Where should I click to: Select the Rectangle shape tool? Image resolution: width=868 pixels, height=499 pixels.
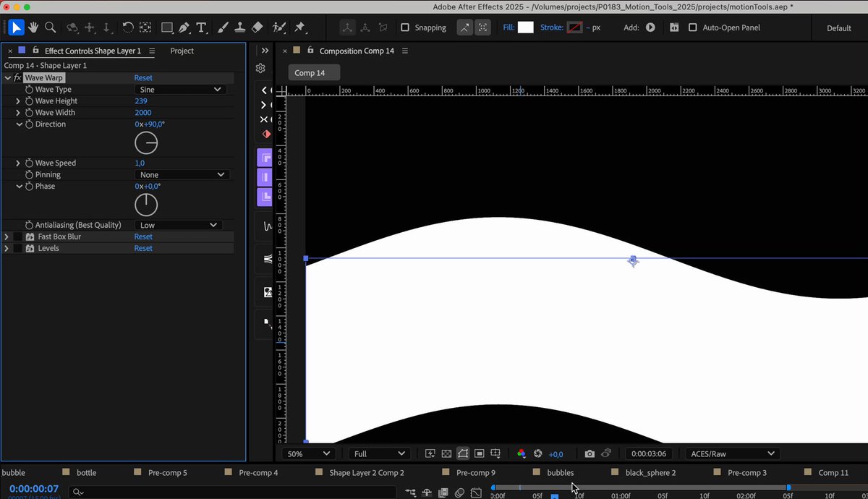(x=166, y=27)
